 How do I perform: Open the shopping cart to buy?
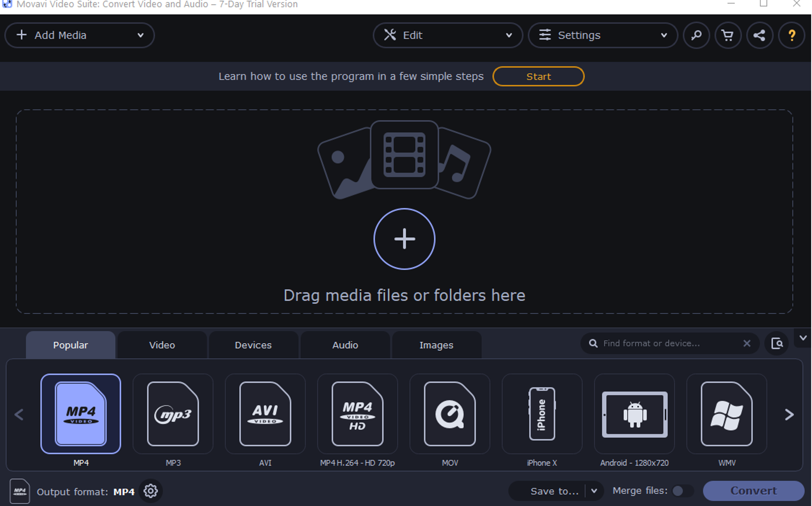click(728, 35)
